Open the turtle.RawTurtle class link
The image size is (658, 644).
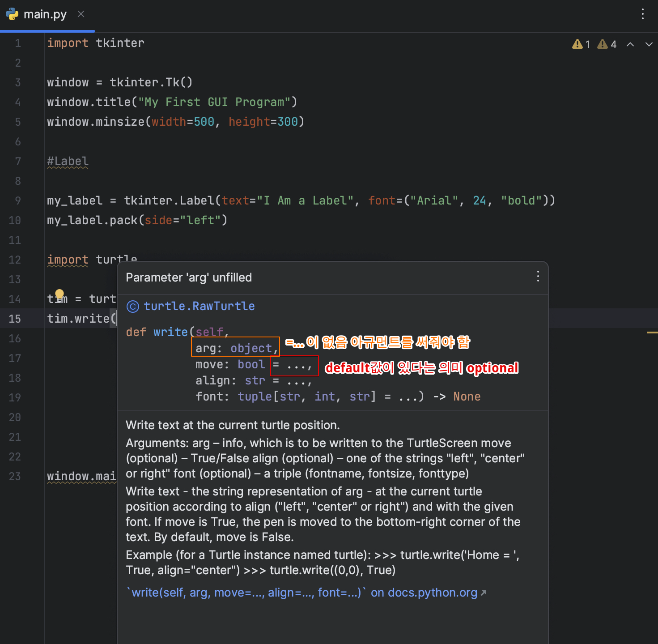coord(199,306)
